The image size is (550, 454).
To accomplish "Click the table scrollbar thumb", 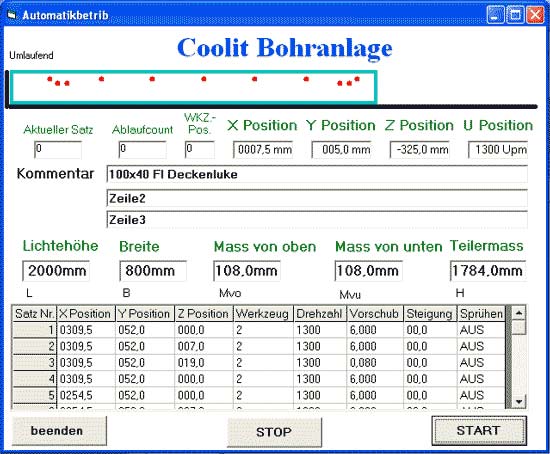I will click(519, 327).
